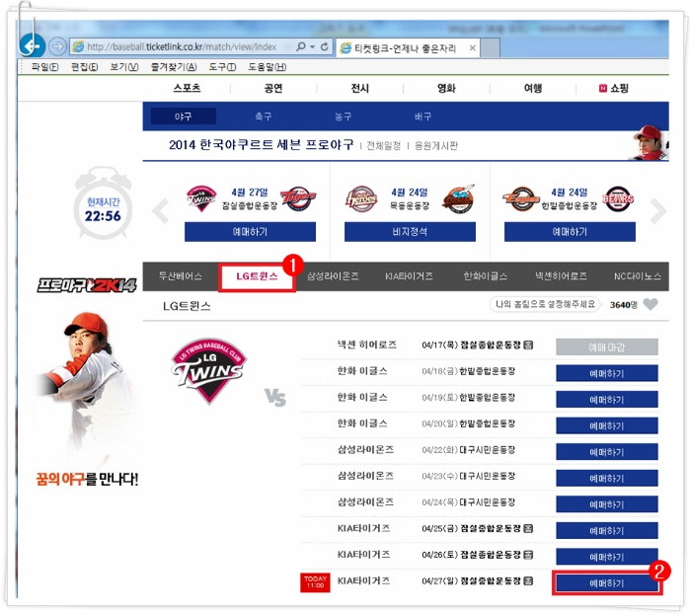Click the browser forward arrow button
Screen dimensions: 690x616
(57, 46)
